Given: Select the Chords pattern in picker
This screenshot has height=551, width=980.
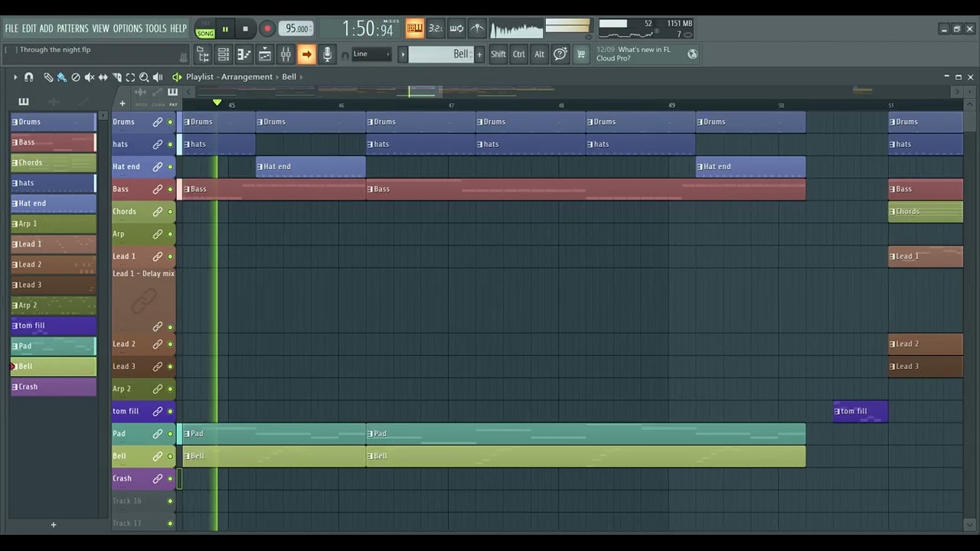Looking at the screenshot, I should pyautogui.click(x=54, y=163).
